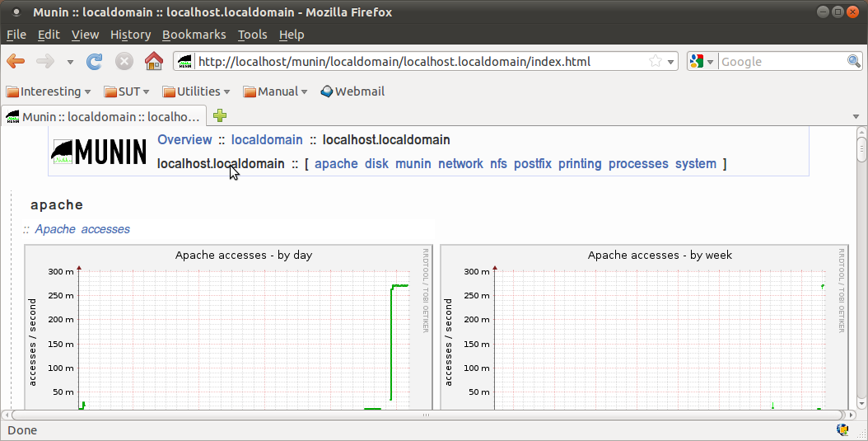This screenshot has height=441, width=868.
Task: Click the 'Done' status bar text
Action: pyautogui.click(x=22, y=430)
